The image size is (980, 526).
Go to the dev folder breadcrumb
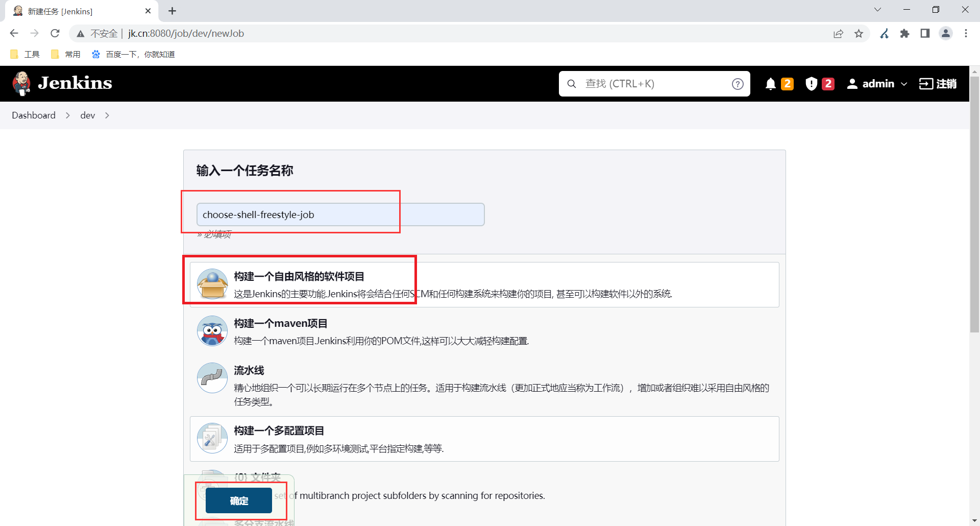(88, 115)
